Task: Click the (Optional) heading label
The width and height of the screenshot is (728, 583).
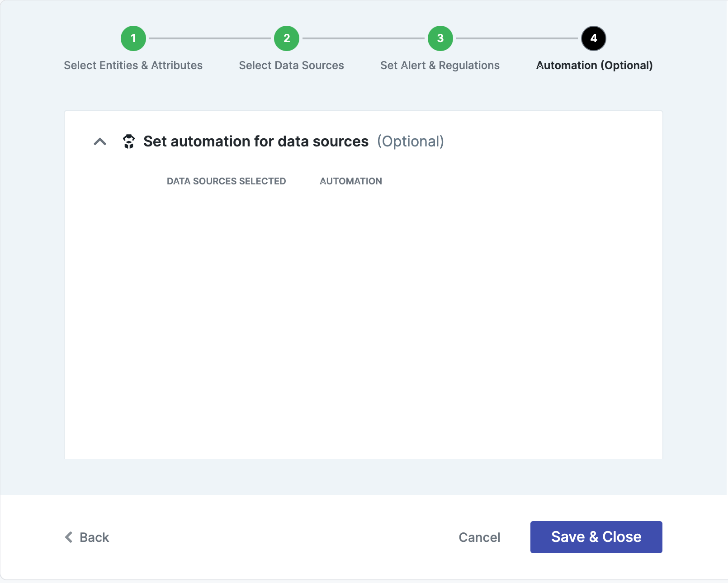Action: click(411, 142)
